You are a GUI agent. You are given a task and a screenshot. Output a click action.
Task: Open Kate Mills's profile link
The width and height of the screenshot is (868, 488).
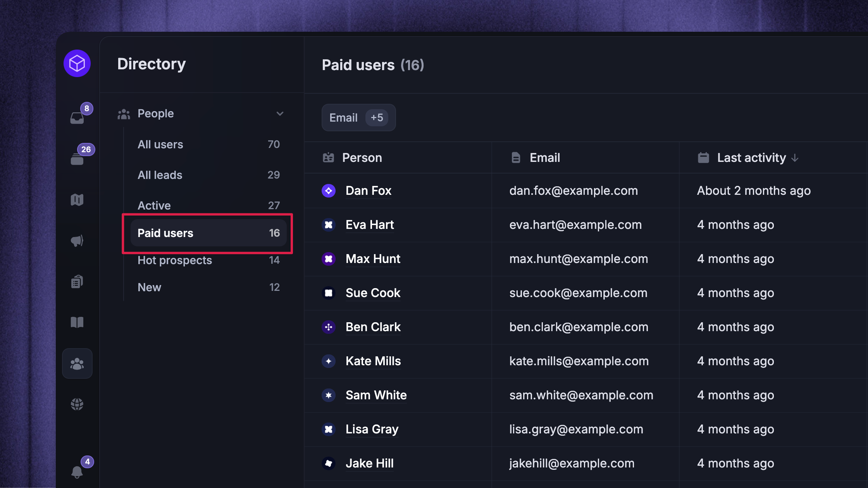373,361
